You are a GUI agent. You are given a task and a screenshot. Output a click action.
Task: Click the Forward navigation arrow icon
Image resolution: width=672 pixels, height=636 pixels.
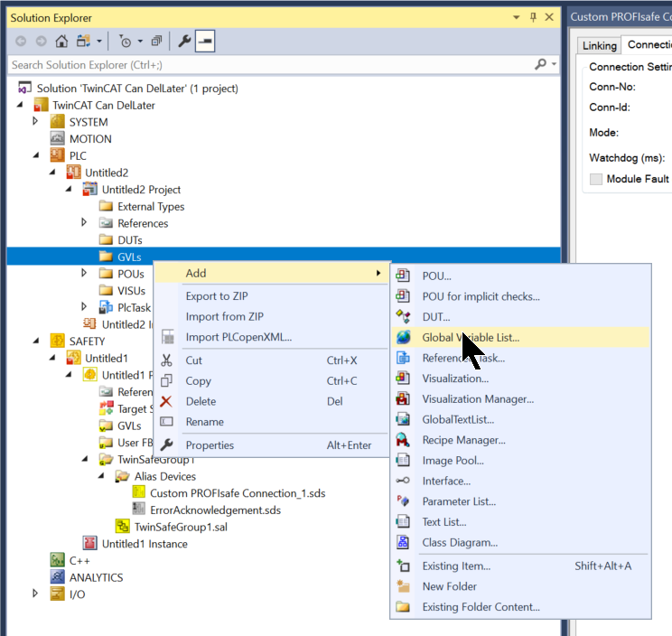click(x=42, y=42)
